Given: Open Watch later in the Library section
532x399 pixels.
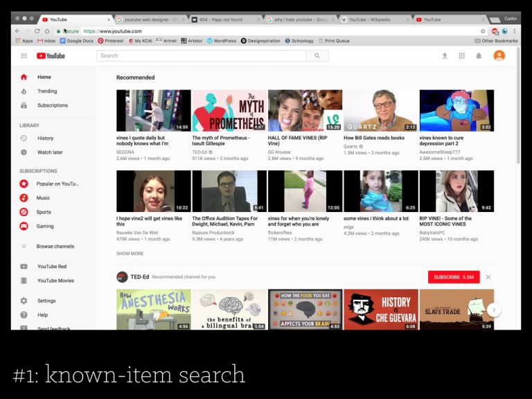Looking at the screenshot, I should click(x=50, y=152).
